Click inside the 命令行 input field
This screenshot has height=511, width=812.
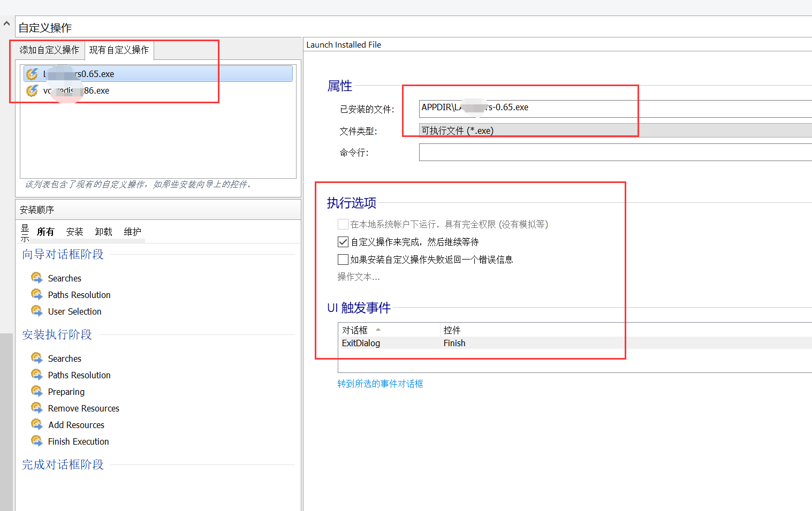pyautogui.click(x=535, y=152)
